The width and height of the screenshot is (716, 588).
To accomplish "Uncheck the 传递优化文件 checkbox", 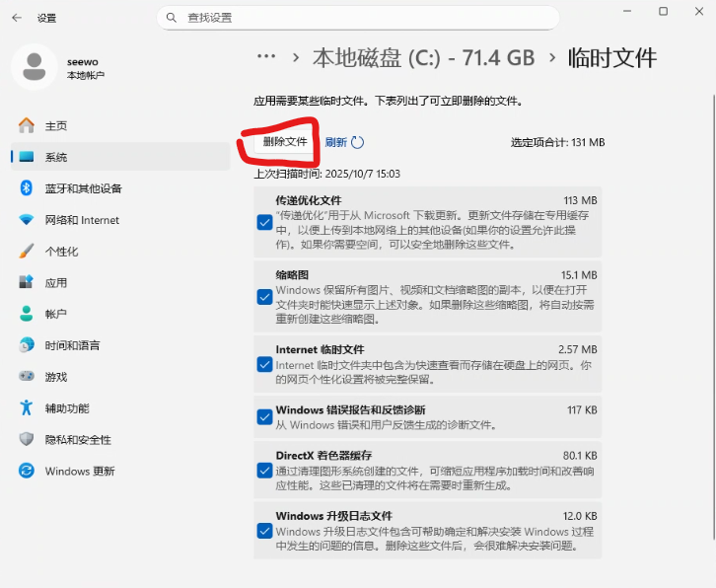I will pos(265,223).
